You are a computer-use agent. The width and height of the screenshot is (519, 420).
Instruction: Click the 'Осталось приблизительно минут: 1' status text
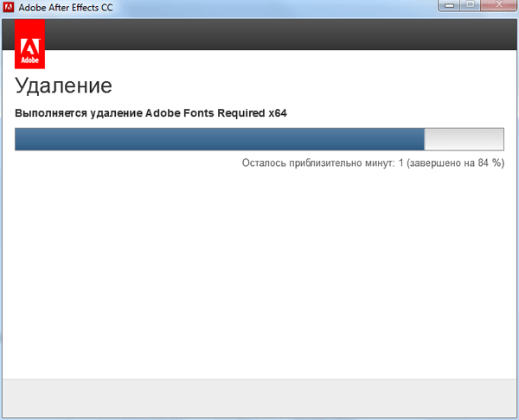click(x=323, y=162)
